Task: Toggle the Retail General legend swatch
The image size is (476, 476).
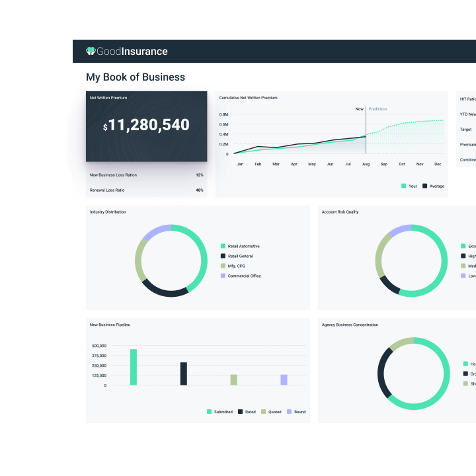Action: click(223, 256)
